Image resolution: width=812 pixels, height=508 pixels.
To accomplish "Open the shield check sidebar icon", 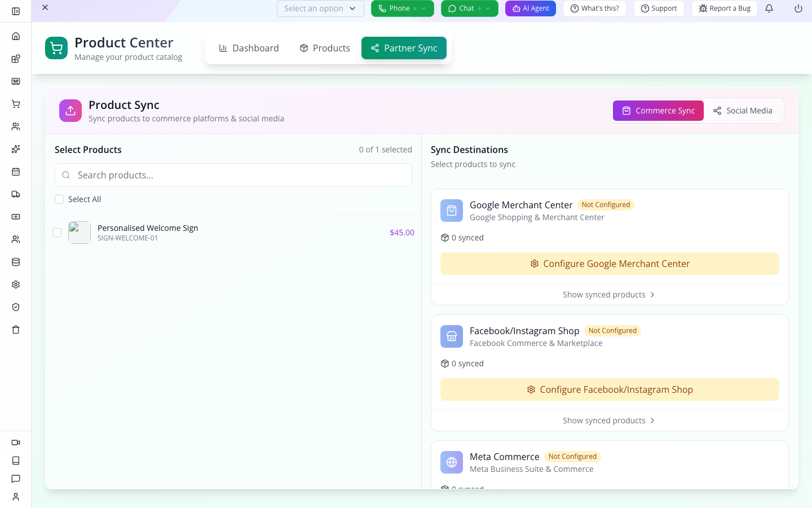I will coord(16,307).
